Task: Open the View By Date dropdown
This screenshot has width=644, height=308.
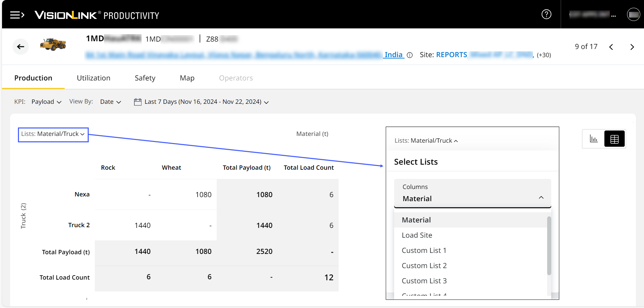Action: pyautogui.click(x=110, y=102)
